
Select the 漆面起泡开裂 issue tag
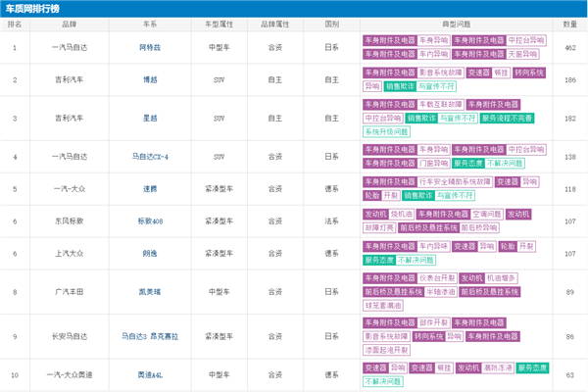[x=387, y=350]
